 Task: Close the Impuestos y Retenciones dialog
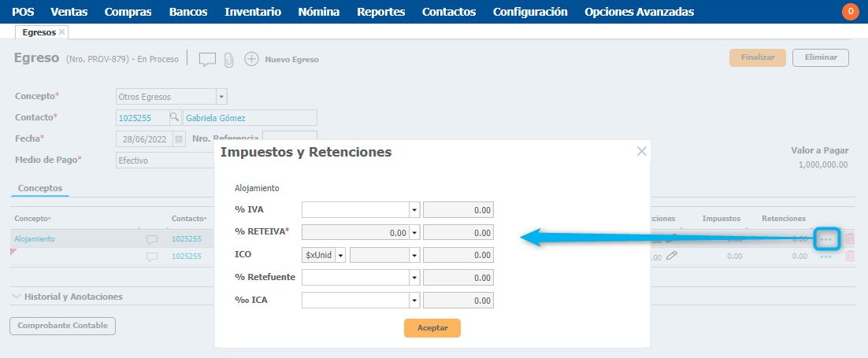pyautogui.click(x=642, y=151)
